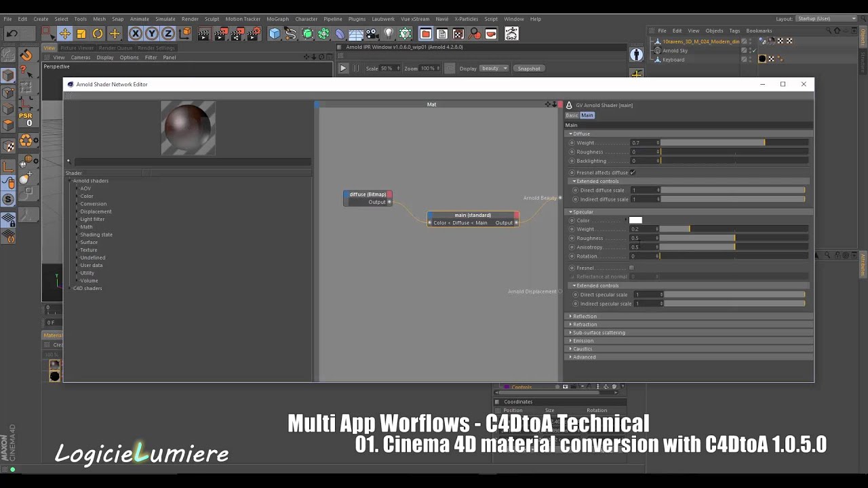868x488 pixels.
Task: Click the Camera icon in toolbar
Action: tap(372, 33)
